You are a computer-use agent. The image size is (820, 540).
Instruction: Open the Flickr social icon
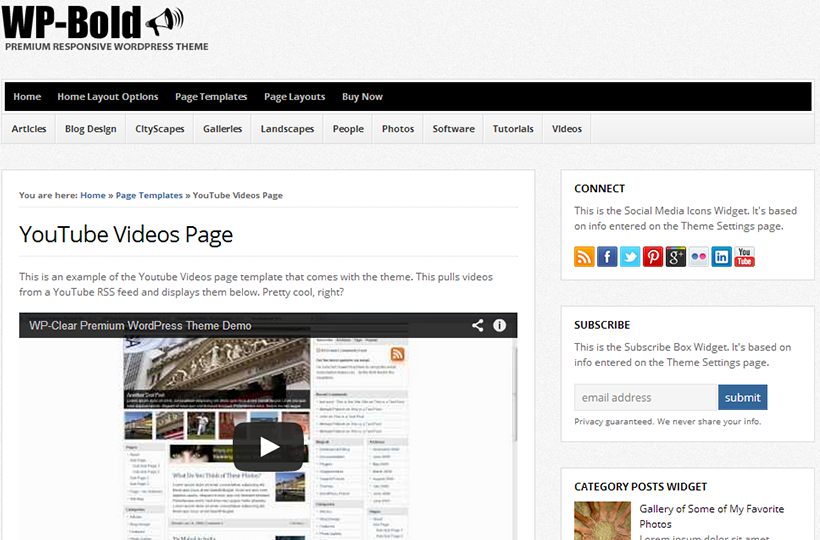coord(699,257)
